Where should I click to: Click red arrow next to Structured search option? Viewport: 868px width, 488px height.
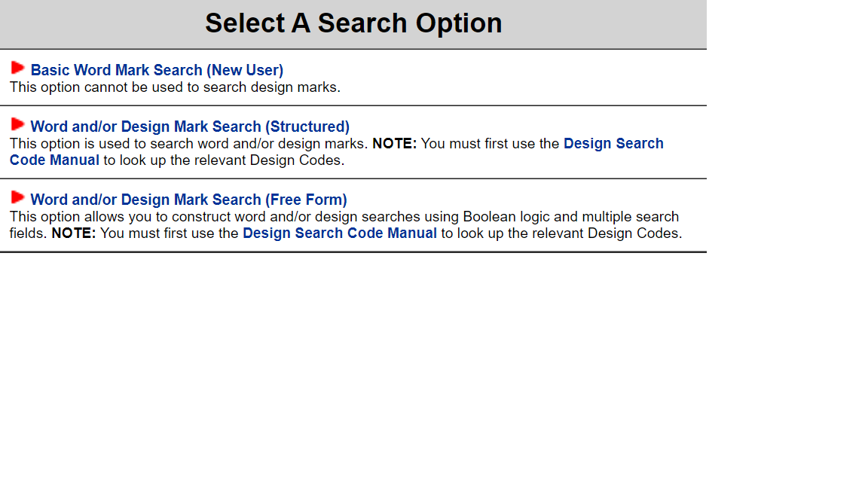(17, 124)
